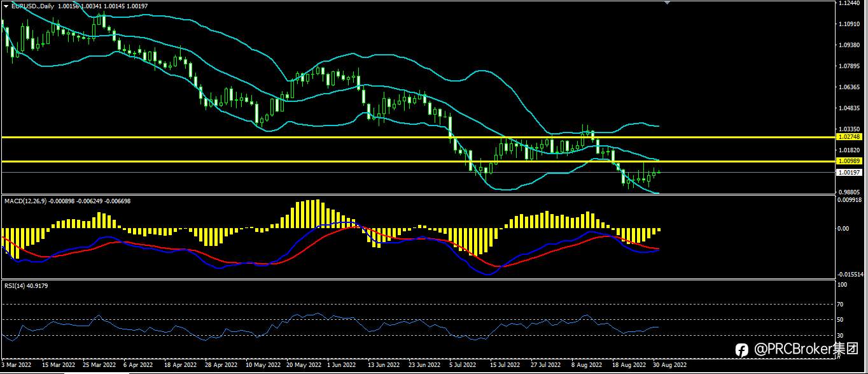
Task: Click the 1.03350 price scale value
Action: pos(850,129)
